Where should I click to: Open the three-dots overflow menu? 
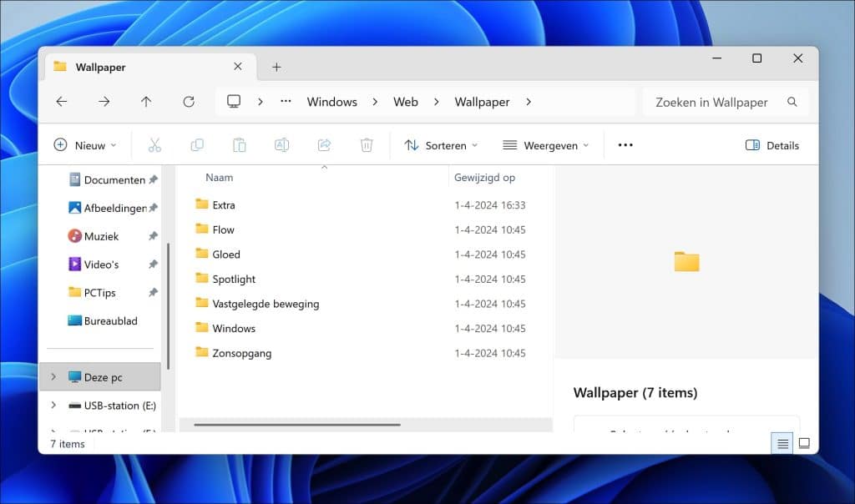tap(625, 144)
